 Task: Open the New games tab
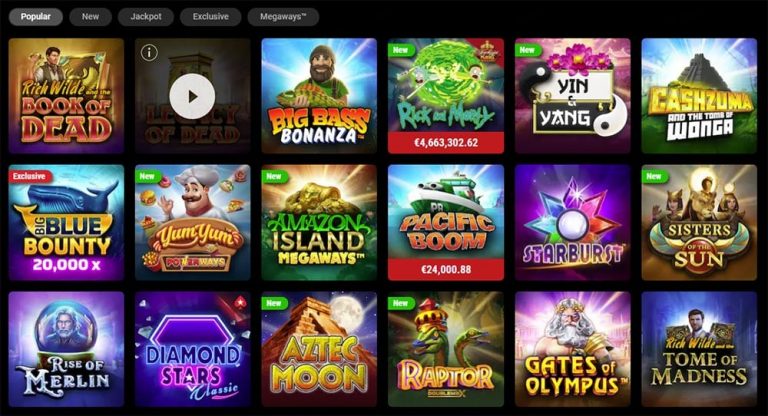click(x=91, y=17)
